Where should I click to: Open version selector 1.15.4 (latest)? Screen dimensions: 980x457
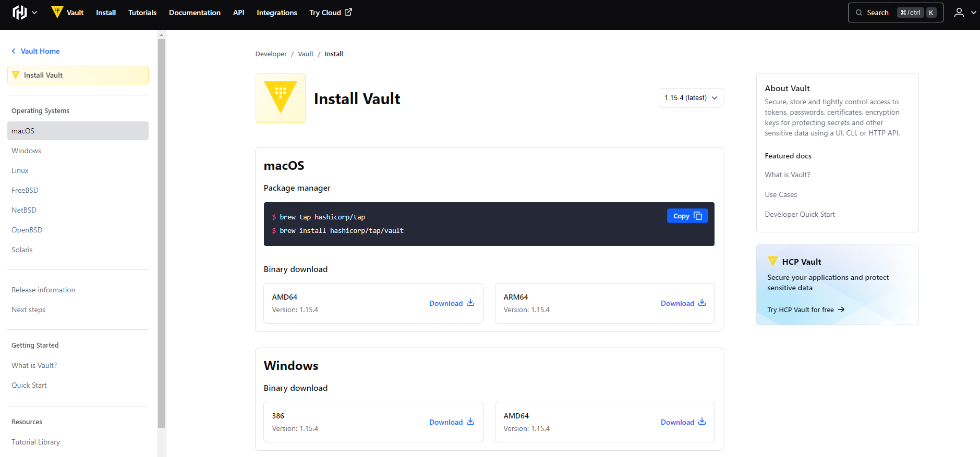691,97
